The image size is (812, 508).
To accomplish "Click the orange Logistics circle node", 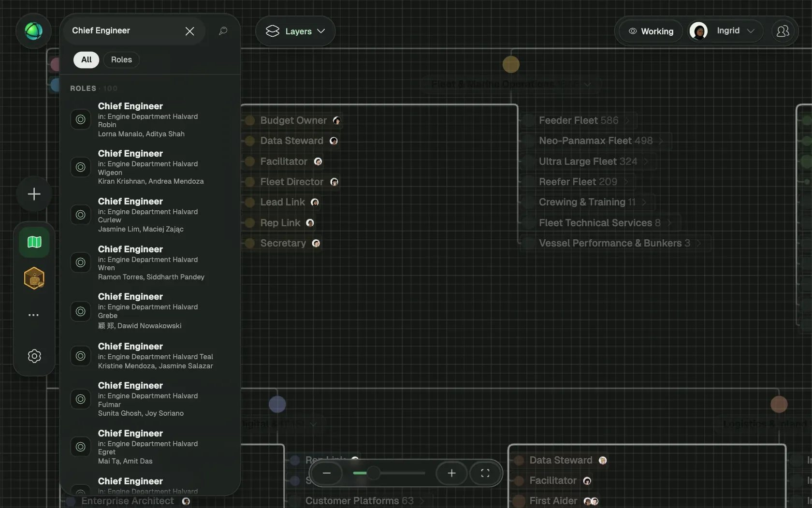I will click(x=779, y=404).
